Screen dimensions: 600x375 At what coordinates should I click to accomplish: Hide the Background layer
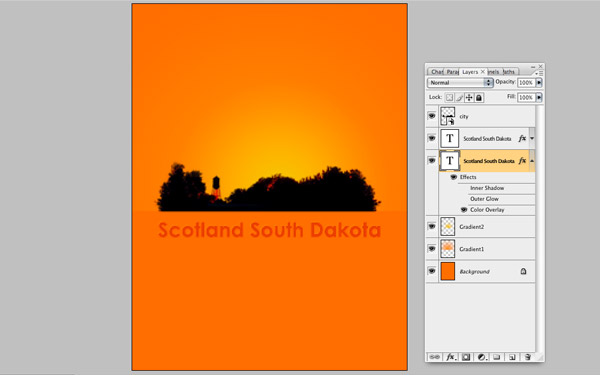click(x=432, y=271)
